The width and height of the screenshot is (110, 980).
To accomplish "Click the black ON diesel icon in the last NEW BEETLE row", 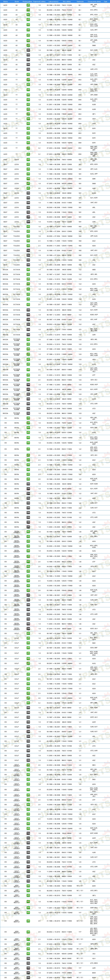I will tap(28, 977).
